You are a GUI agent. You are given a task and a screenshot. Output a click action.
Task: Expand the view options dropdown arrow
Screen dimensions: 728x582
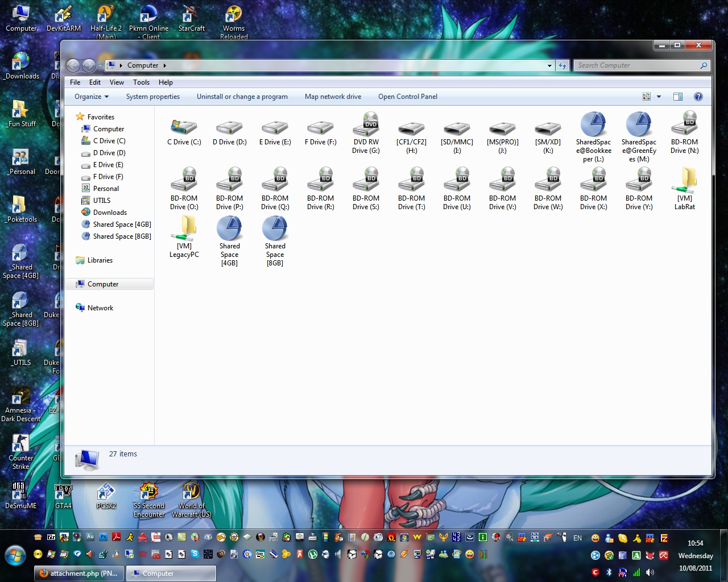tap(659, 97)
